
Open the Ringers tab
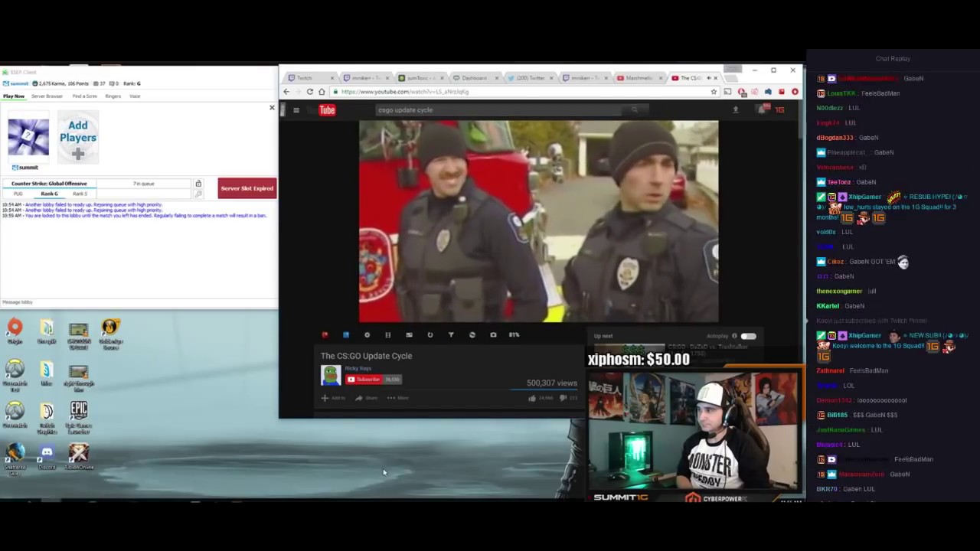[x=113, y=96]
